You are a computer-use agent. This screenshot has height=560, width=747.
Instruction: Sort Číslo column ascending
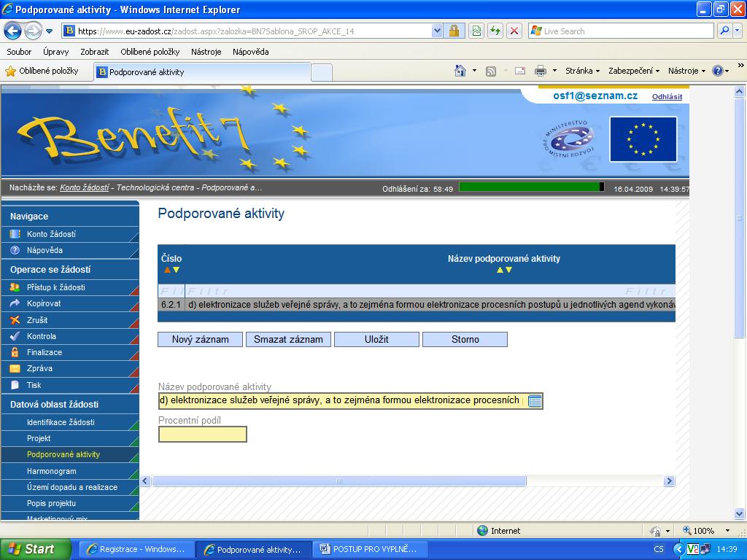167,270
